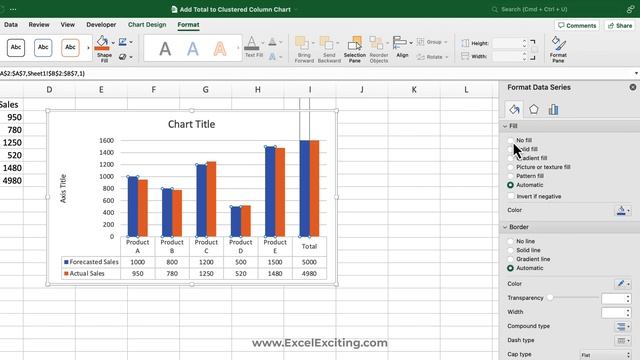Screen dimensions: 640x360
Task: Collapse the Fill section
Action: coord(505,126)
